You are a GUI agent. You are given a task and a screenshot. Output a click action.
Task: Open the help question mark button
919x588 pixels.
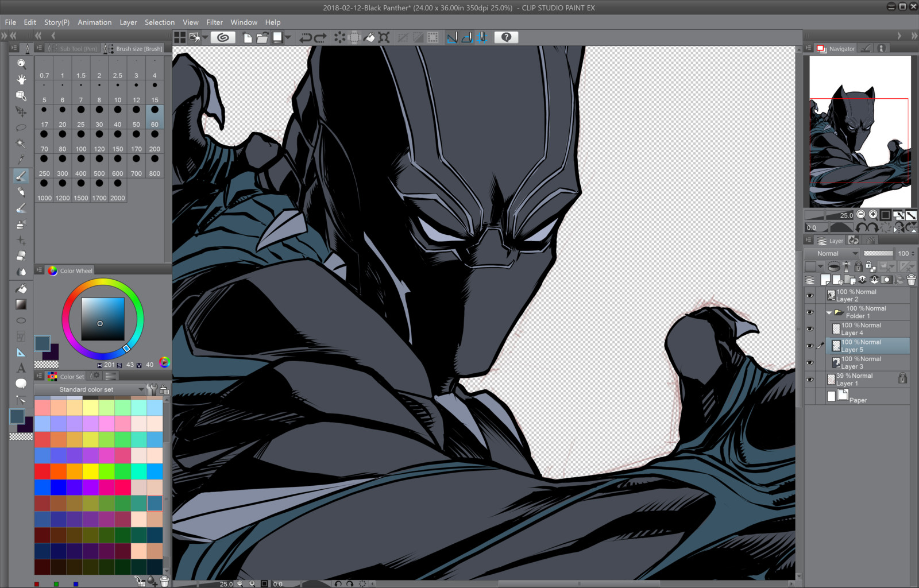pos(506,37)
